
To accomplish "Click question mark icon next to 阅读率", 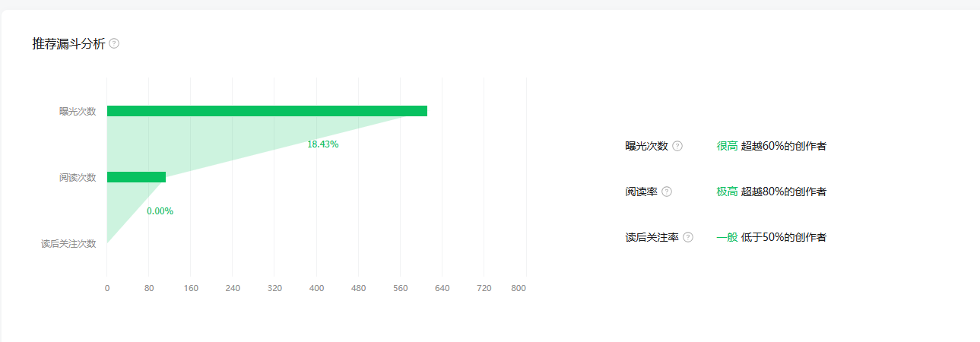I will pos(667,192).
